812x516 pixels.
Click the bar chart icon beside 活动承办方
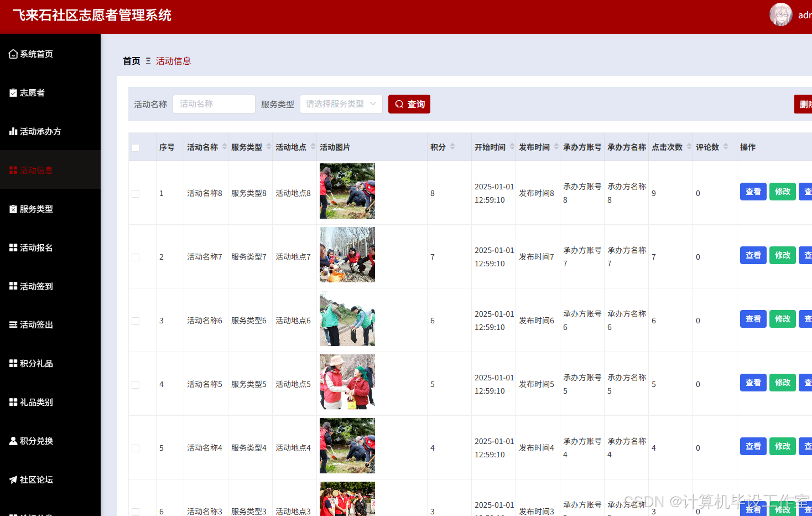pyautogui.click(x=13, y=132)
